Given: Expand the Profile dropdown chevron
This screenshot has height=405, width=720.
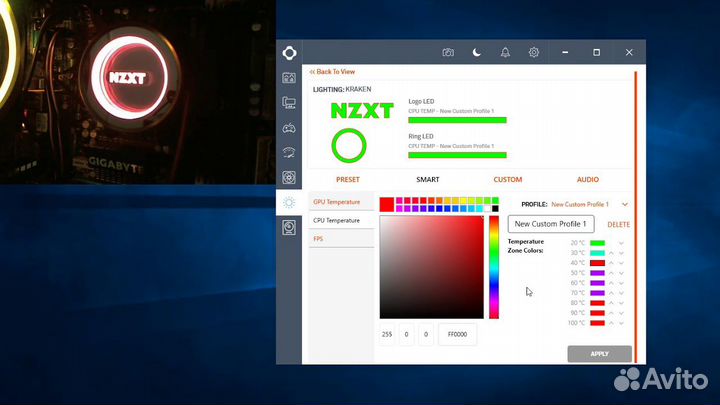Looking at the screenshot, I should coord(625,204).
